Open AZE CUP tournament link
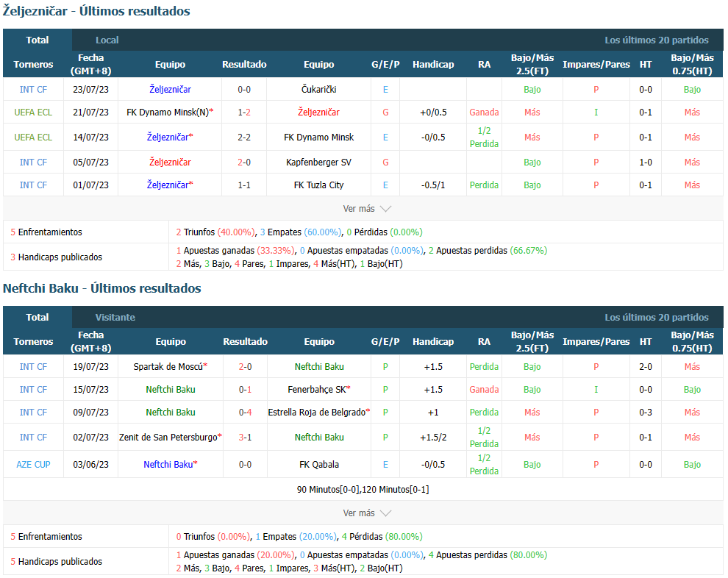This screenshot has height=578, width=728. pos(33,464)
